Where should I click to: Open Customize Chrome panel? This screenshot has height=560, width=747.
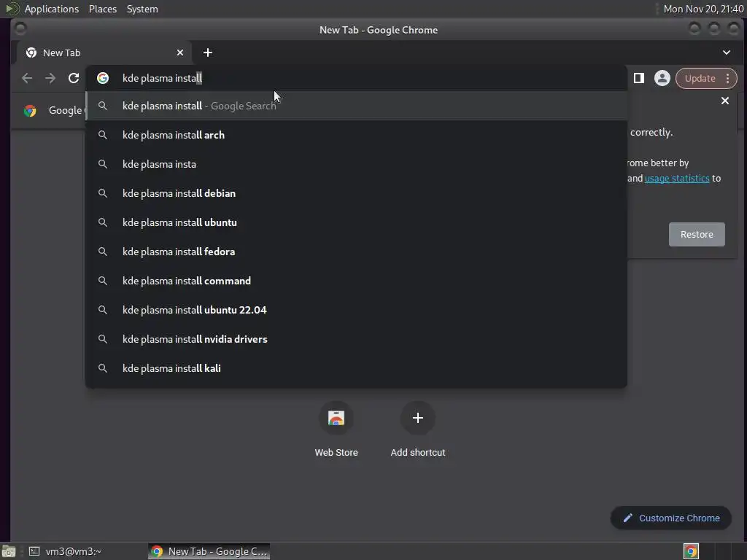tap(671, 518)
